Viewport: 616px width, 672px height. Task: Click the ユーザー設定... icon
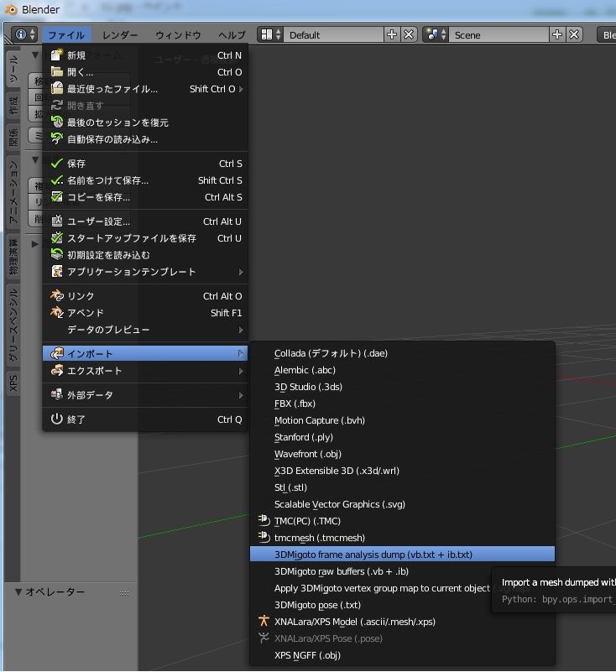56,221
